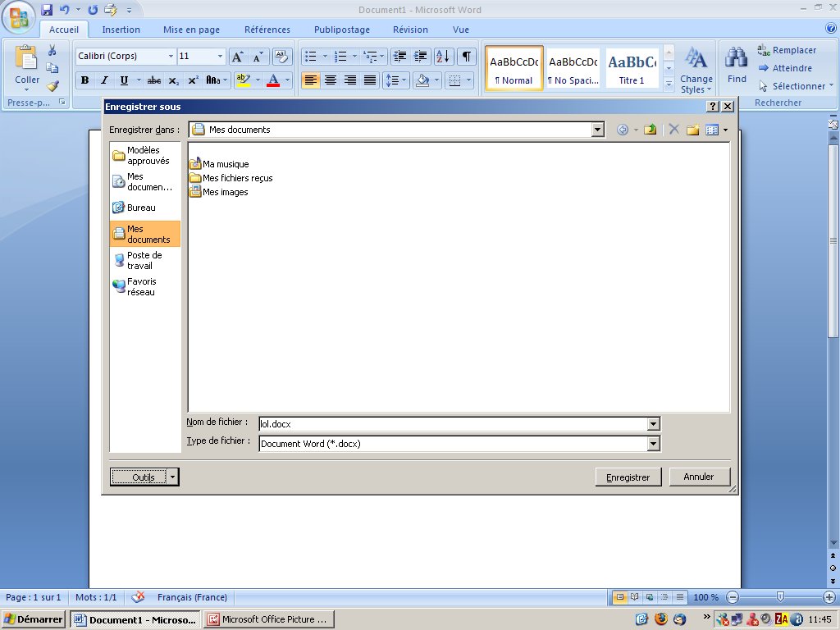Click the up one level folder icon

point(651,130)
